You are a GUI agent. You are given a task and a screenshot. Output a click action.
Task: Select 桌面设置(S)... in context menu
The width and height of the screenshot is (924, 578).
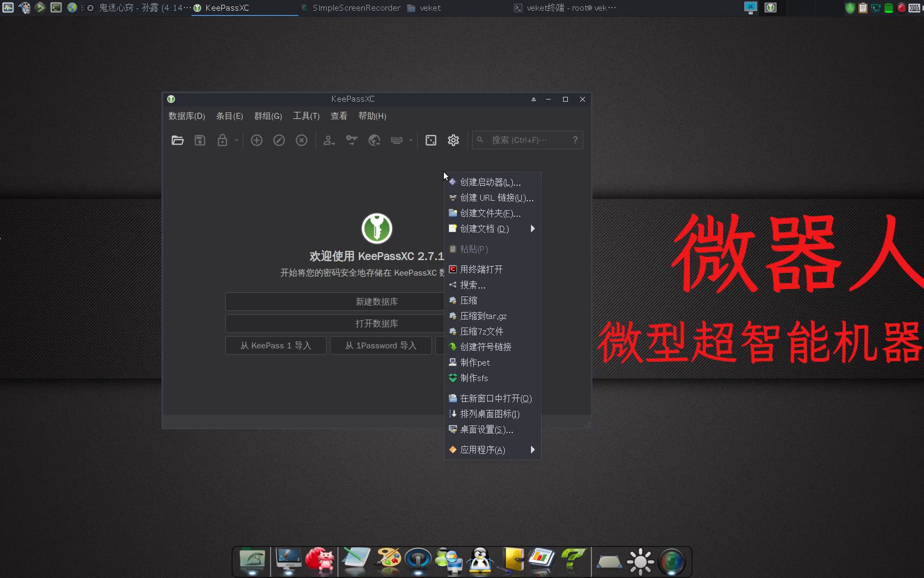coord(492,430)
